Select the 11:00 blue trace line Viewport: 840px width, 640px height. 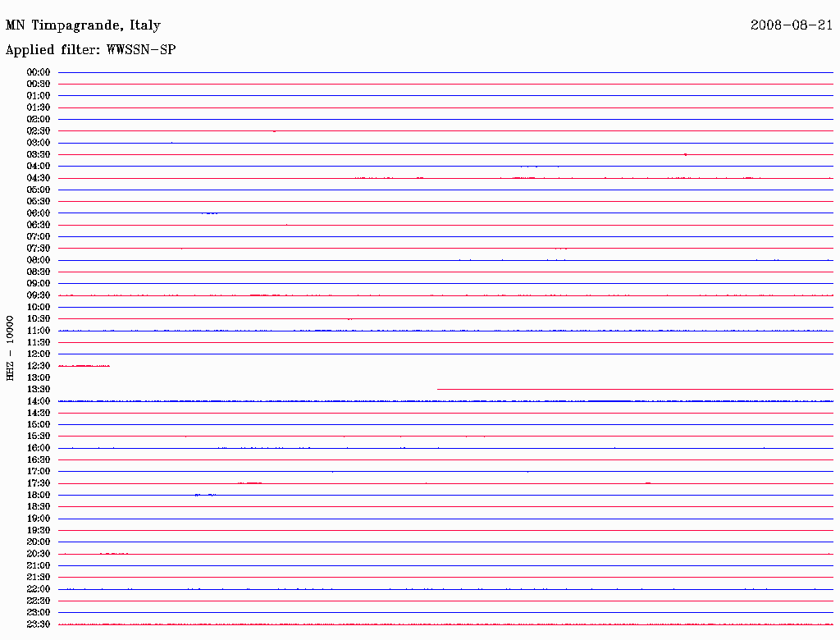pos(445,331)
